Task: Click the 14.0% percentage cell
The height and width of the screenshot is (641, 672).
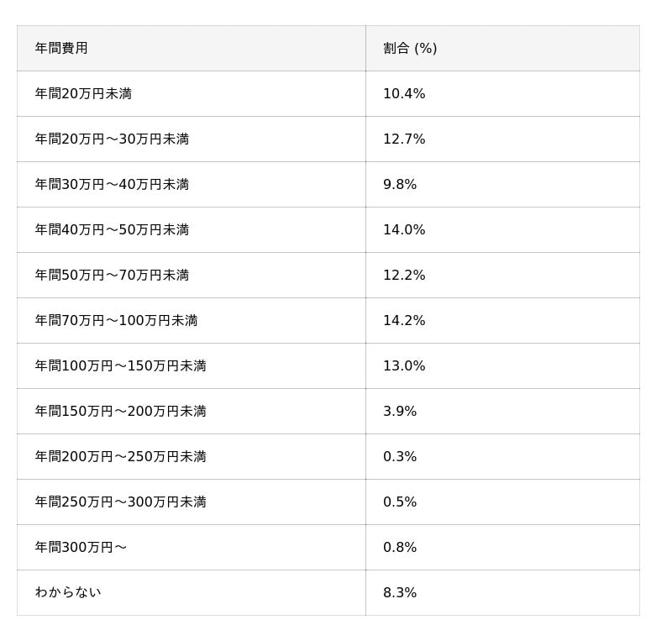Action: (x=404, y=230)
